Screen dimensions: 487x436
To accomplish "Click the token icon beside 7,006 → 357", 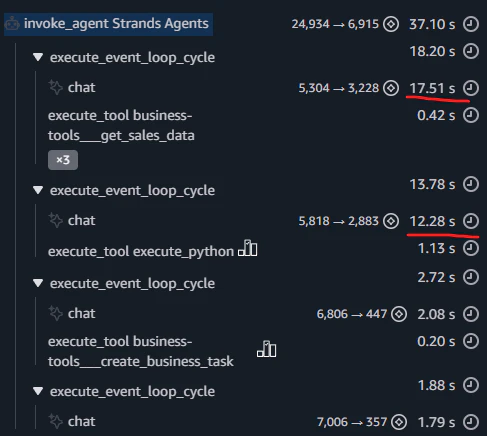I will pyautogui.click(x=399, y=422).
